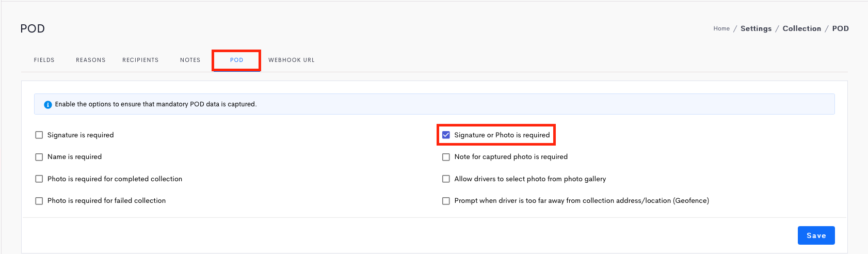The height and width of the screenshot is (254, 868).
Task: Tick Photo is required for completed collection
Action: [x=39, y=179]
